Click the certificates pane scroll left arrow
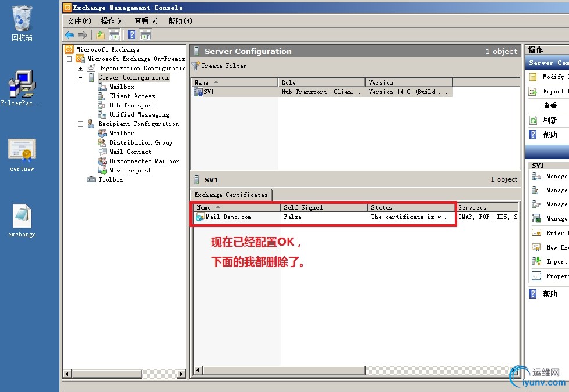This screenshot has width=569, height=392. click(198, 371)
